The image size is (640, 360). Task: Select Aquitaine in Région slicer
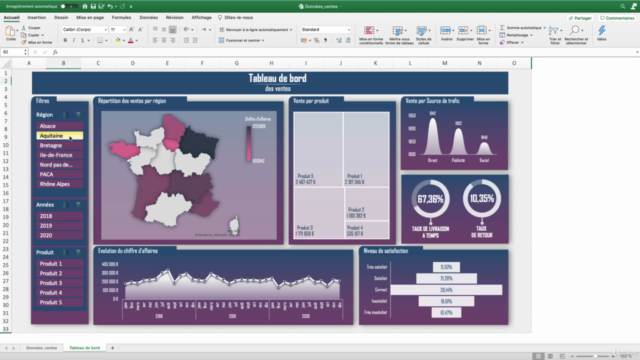coord(60,136)
